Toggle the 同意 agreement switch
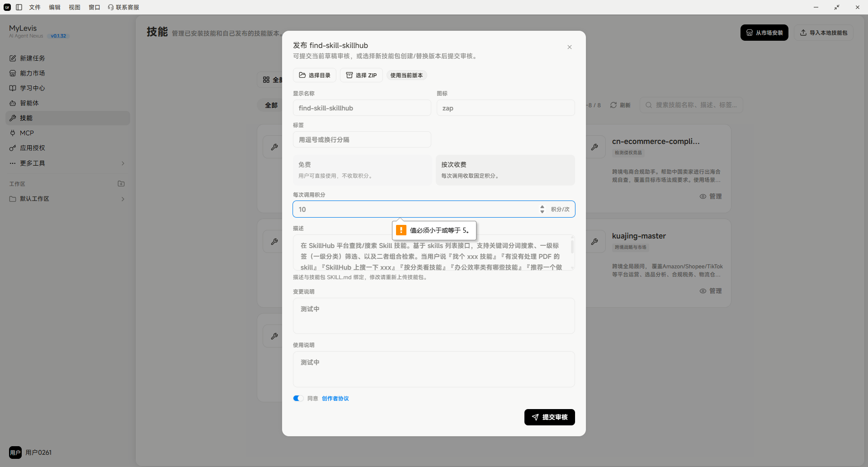The image size is (868, 467). tap(298, 398)
